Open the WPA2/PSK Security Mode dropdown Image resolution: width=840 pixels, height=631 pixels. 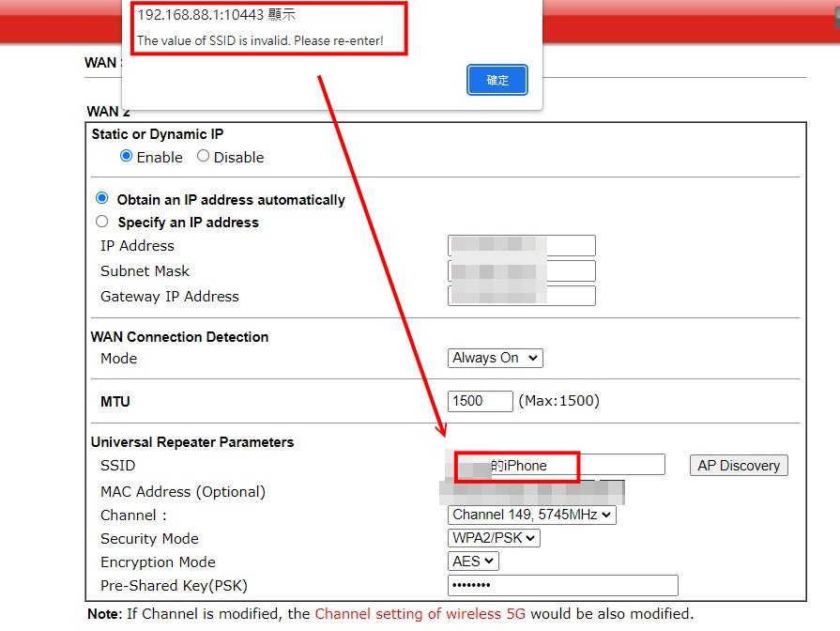(x=494, y=538)
